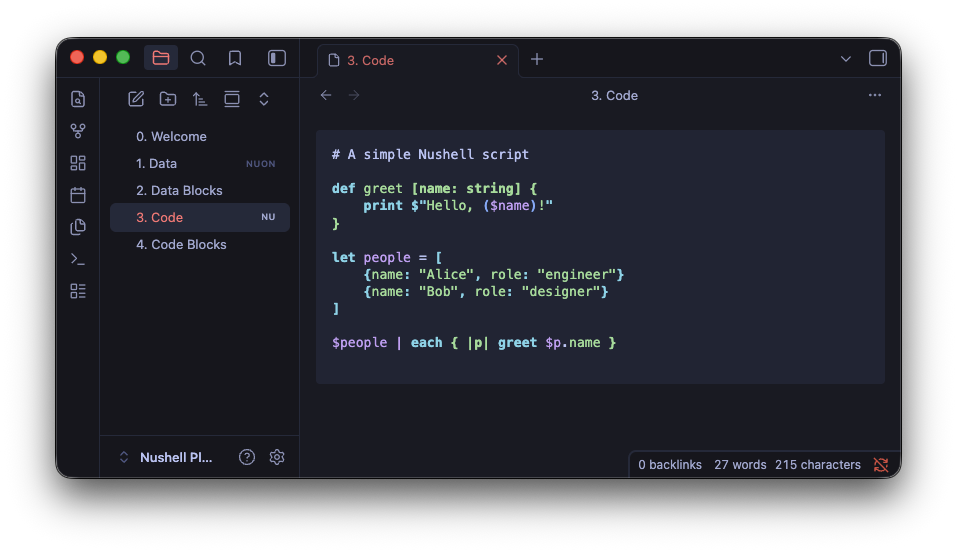Screen dimensions: 957x552
Task: Open command palette terminal icon
Action: click(78, 259)
